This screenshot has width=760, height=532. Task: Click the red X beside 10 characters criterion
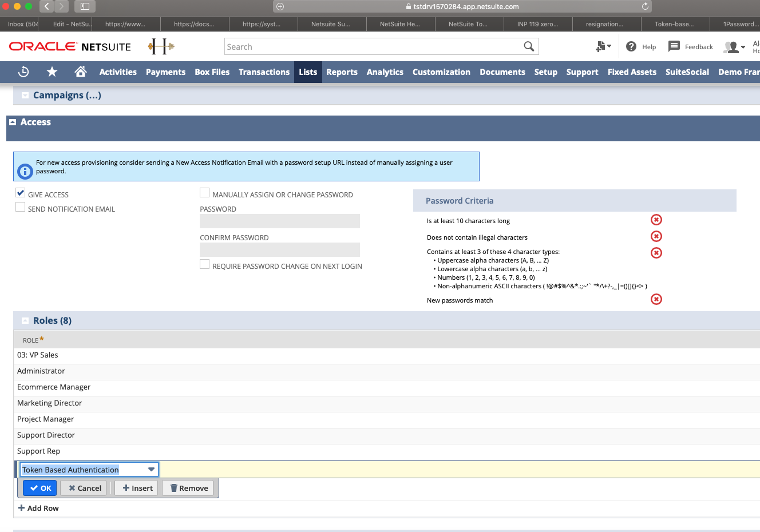[656, 220]
